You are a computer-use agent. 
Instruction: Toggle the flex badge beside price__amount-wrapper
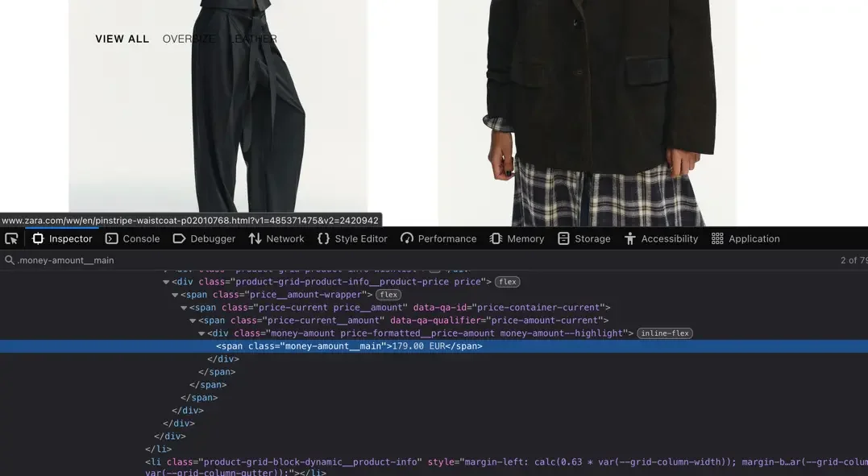point(388,294)
